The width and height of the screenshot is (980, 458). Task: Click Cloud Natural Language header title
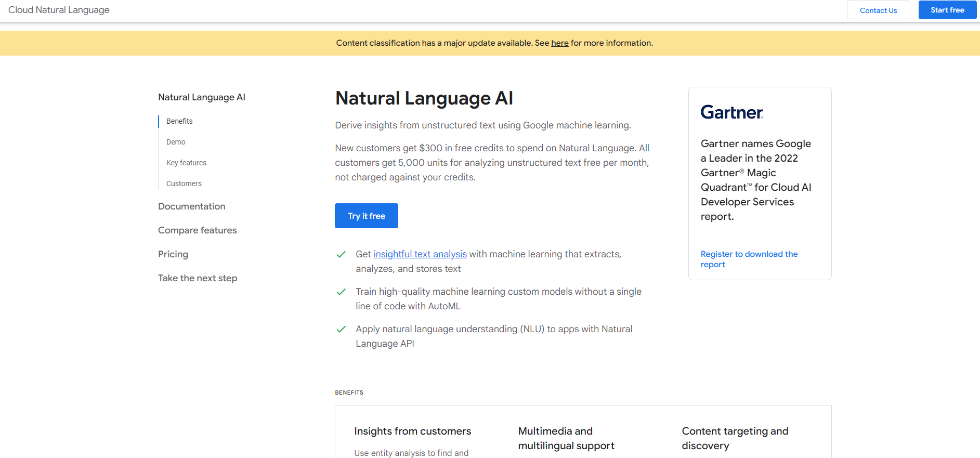coord(59,10)
